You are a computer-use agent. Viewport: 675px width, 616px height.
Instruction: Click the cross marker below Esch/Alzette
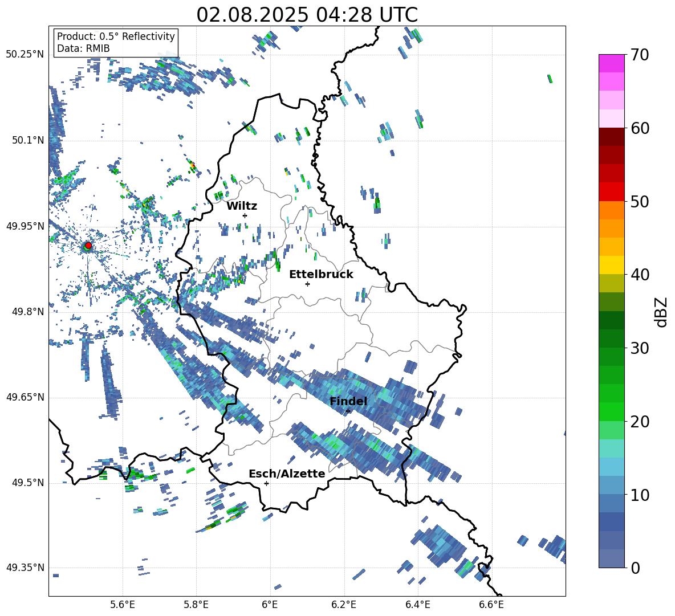(266, 483)
